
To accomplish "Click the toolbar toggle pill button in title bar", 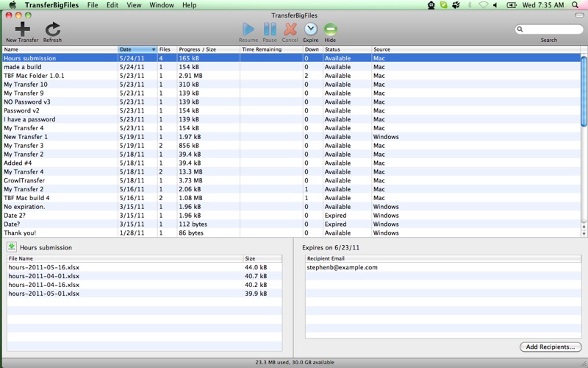I will pos(579,15).
